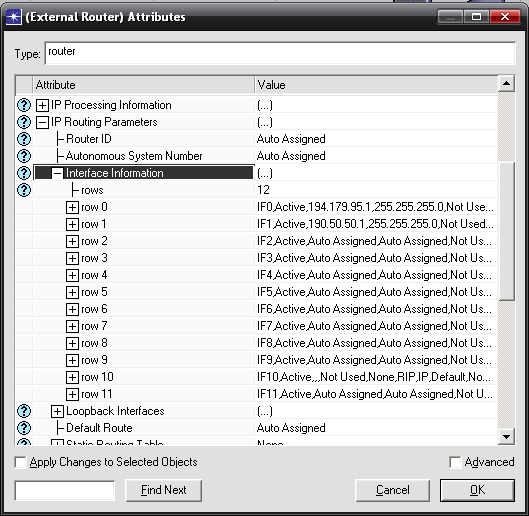Expand row 9 interface entry
The width and height of the screenshot is (529, 516).
72,360
